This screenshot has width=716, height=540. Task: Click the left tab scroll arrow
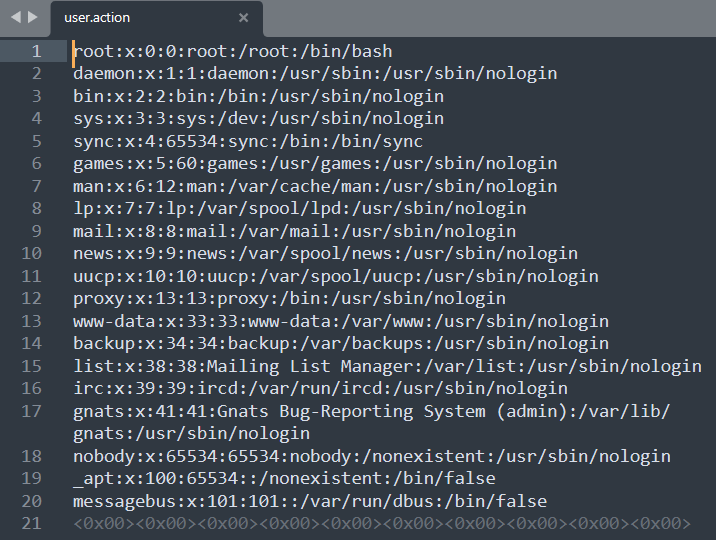(14, 17)
